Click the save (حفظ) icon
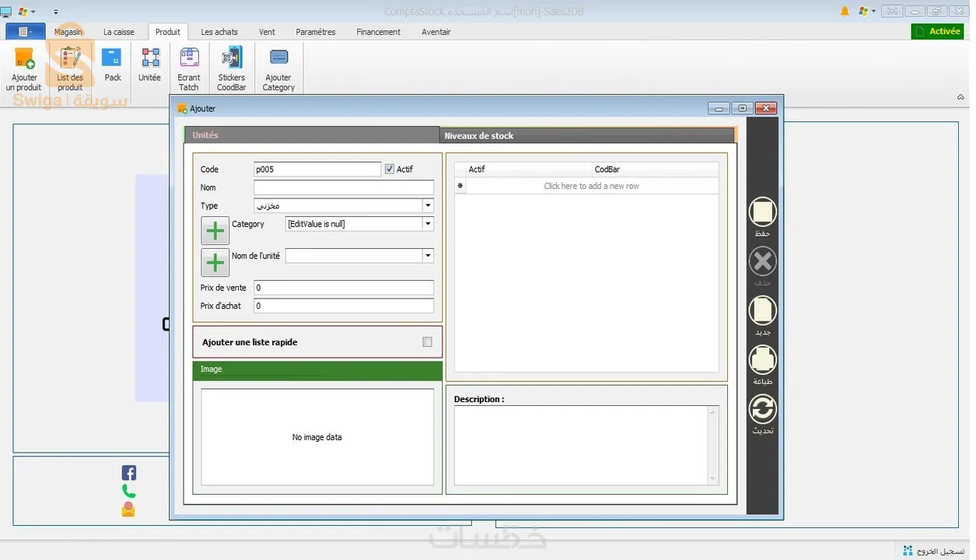976x560 pixels. pyautogui.click(x=762, y=212)
